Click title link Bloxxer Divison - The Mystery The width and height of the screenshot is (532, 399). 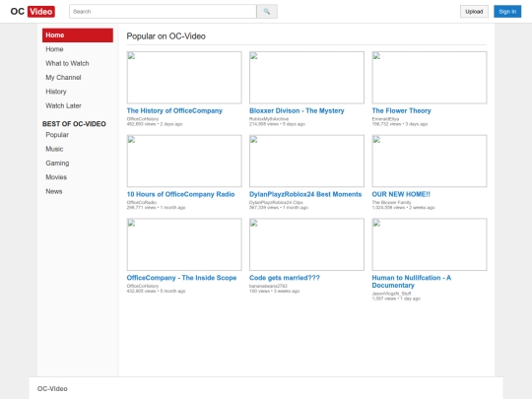[x=297, y=110]
